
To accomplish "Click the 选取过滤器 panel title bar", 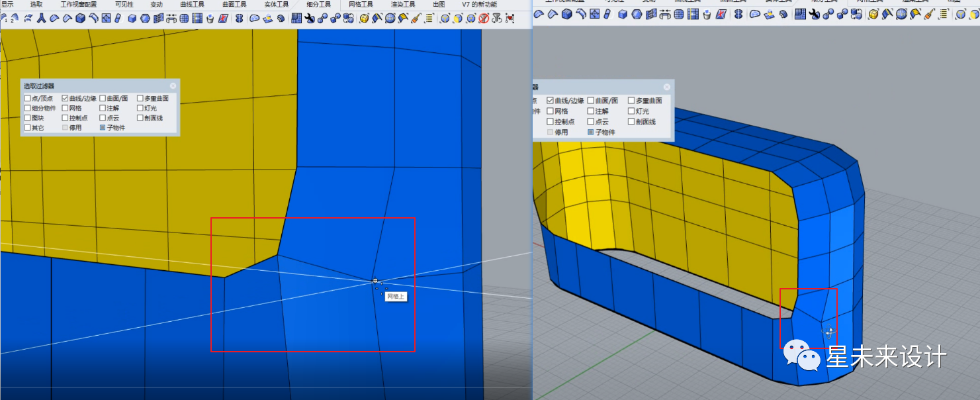I will point(100,86).
